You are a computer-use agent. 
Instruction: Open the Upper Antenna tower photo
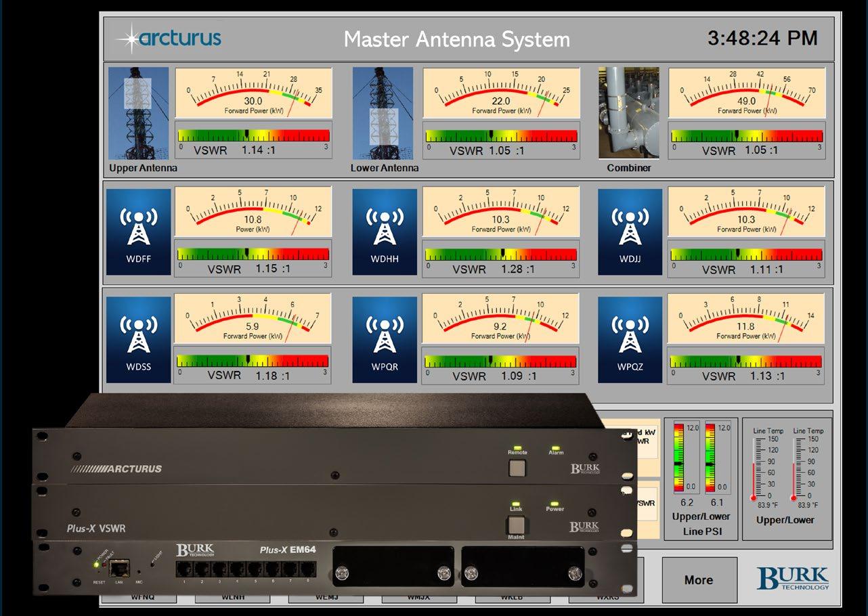(139, 113)
